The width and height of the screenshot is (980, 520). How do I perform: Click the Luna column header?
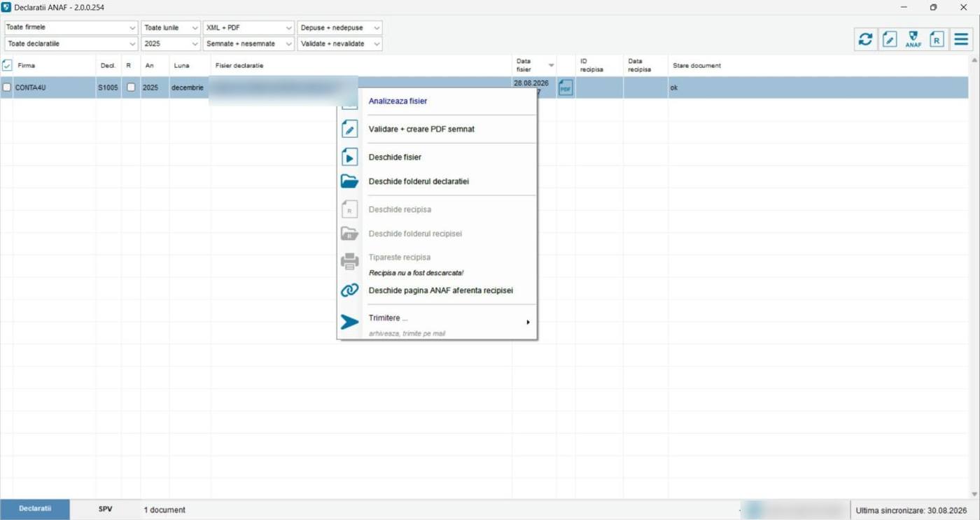click(181, 66)
